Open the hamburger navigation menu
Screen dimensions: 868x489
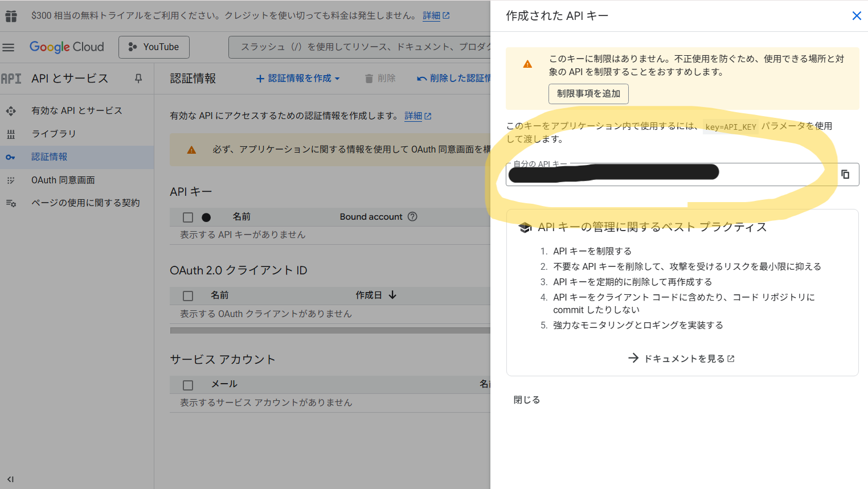tap(9, 47)
